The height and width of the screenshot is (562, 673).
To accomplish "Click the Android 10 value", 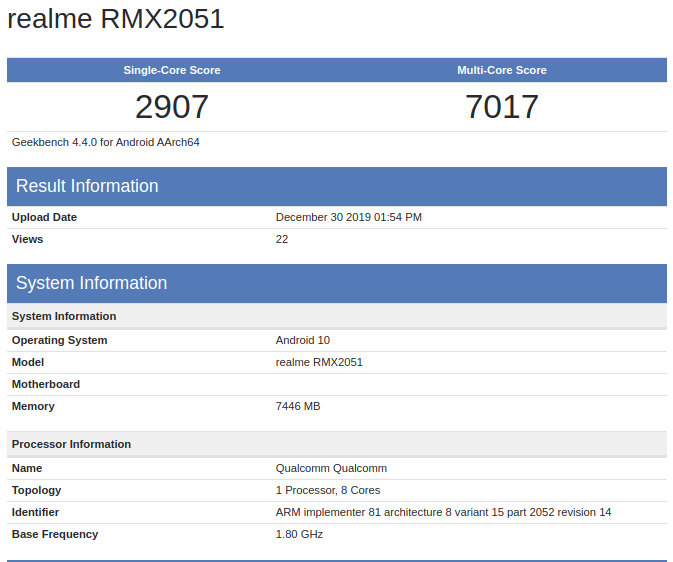I will coord(303,340).
